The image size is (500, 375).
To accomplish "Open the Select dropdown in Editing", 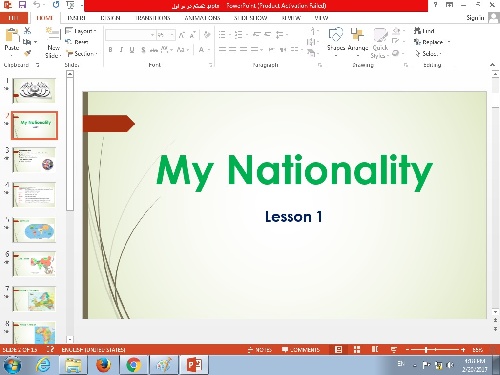I will (428, 53).
